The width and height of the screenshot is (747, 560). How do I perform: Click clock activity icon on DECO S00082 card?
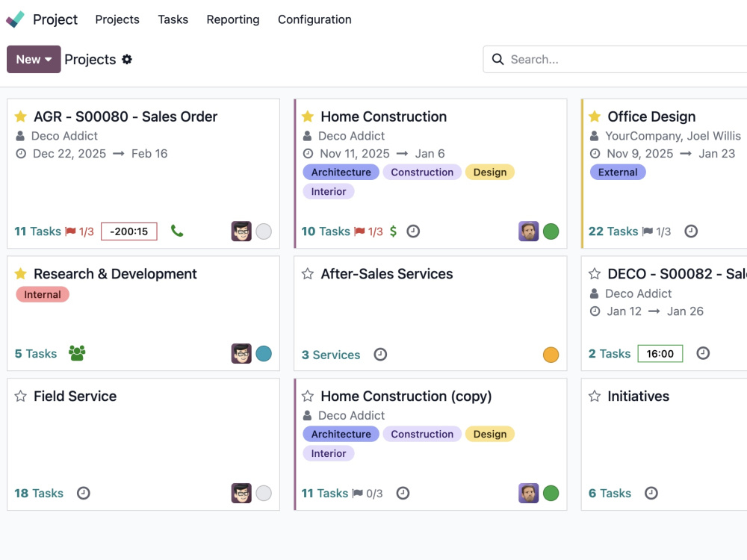[703, 353]
